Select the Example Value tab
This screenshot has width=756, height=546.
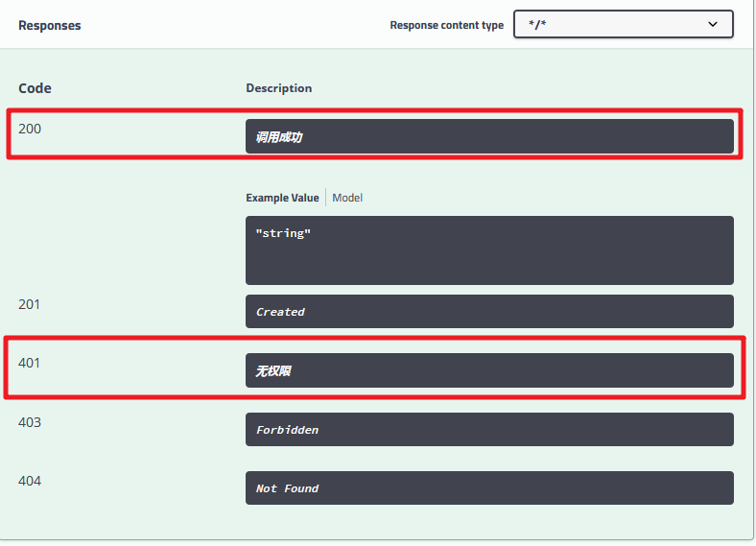(x=282, y=198)
